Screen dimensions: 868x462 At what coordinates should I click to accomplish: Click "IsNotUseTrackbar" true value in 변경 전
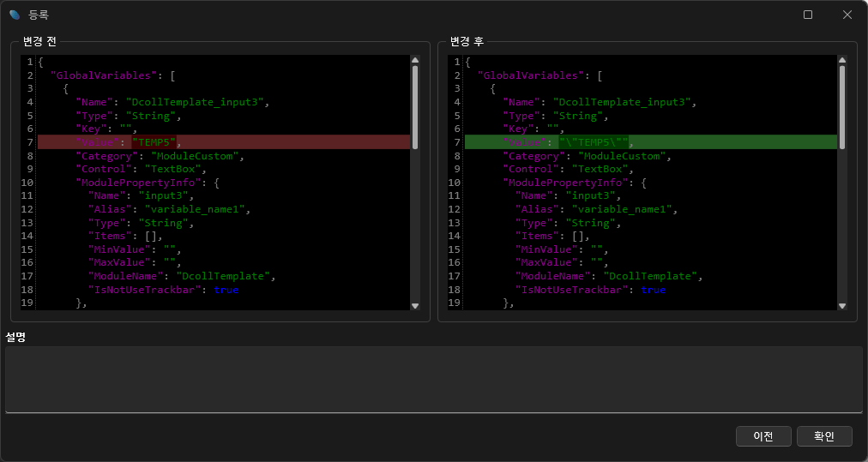[x=226, y=290]
